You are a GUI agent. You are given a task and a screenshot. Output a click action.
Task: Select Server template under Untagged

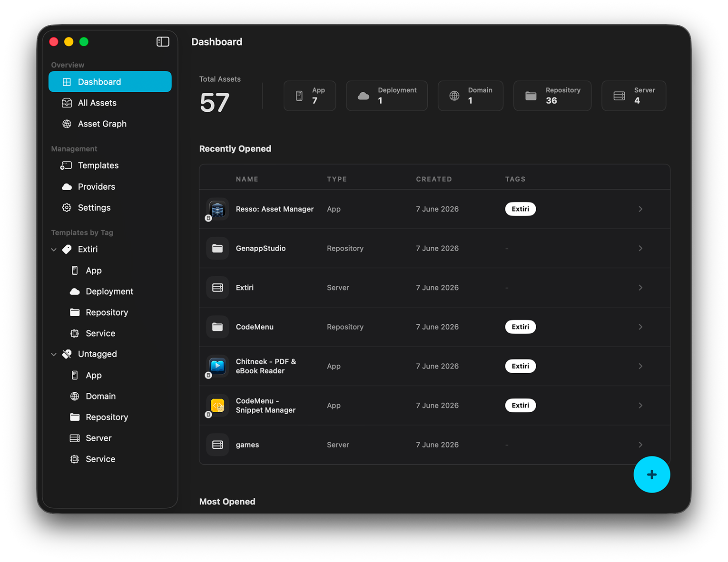(110, 438)
